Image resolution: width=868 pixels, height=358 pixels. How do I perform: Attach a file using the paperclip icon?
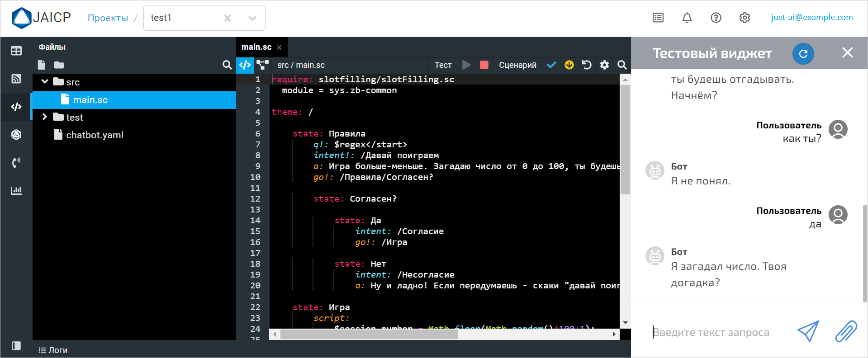[845, 332]
